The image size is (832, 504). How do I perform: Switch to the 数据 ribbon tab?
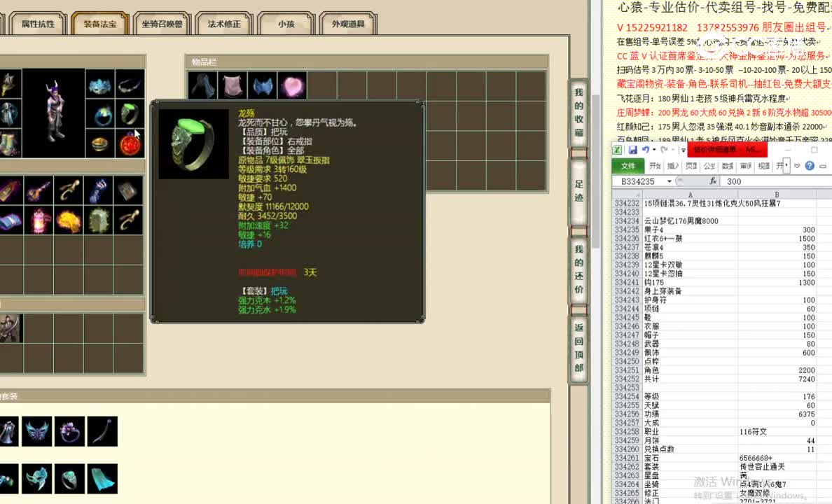[727, 165]
